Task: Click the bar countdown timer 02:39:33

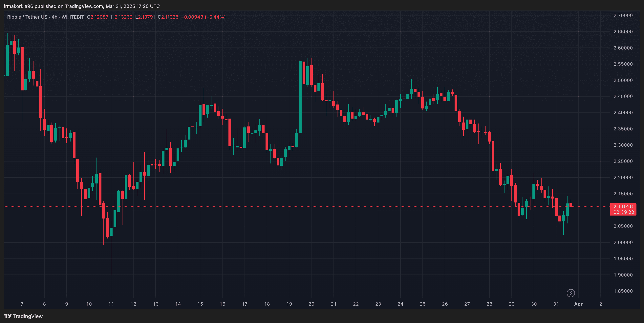Action: pyautogui.click(x=624, y=212)
